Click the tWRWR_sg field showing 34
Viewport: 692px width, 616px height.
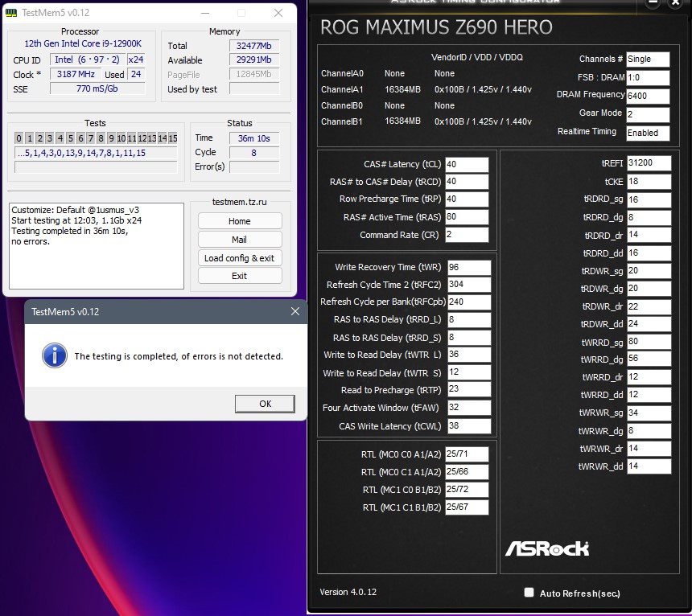649,413
